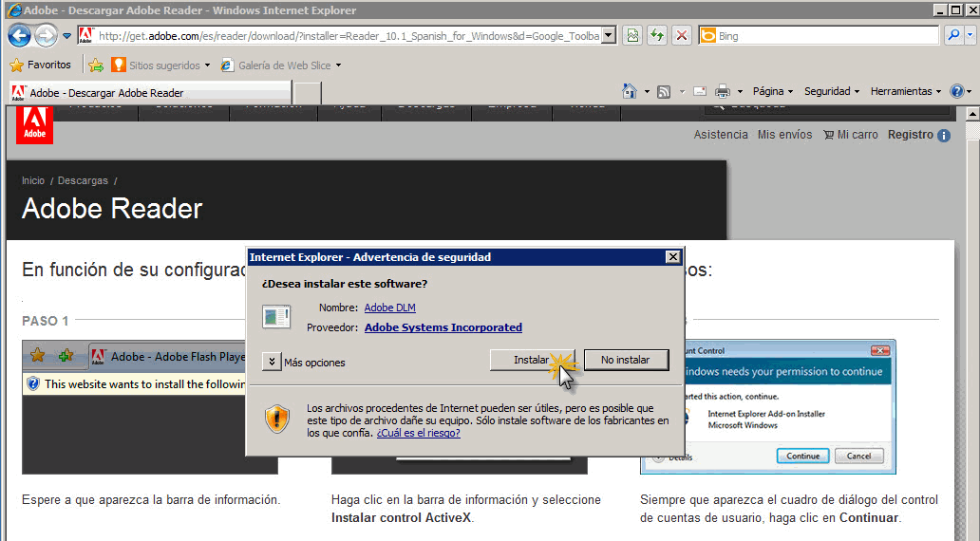Viewport: 980px width, 541px height.
Task: Click the software package icon in dialog
Action: pyautogui.click(x=276, y=316)
